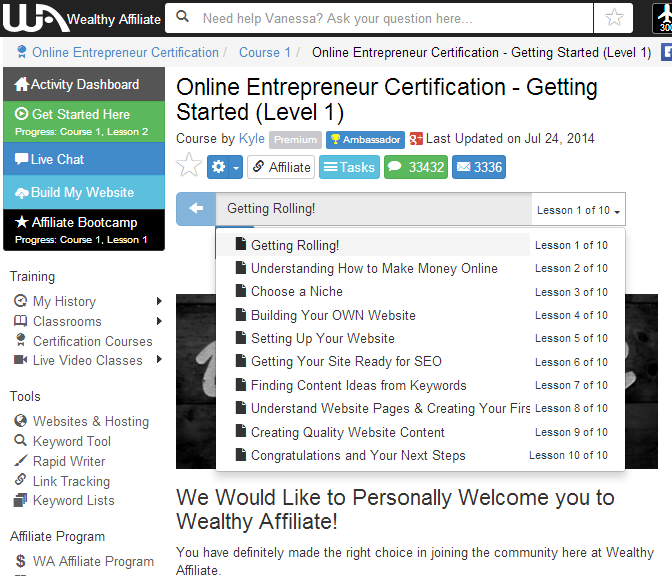Click the WA Affiliate Program dollar icon

pyautogui.click(x=20, y=561)
